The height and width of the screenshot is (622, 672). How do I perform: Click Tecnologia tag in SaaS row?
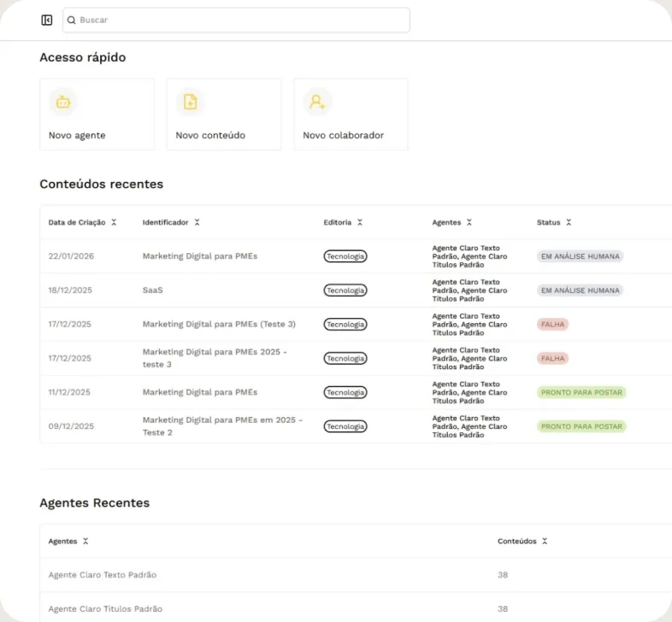[345, 290]
